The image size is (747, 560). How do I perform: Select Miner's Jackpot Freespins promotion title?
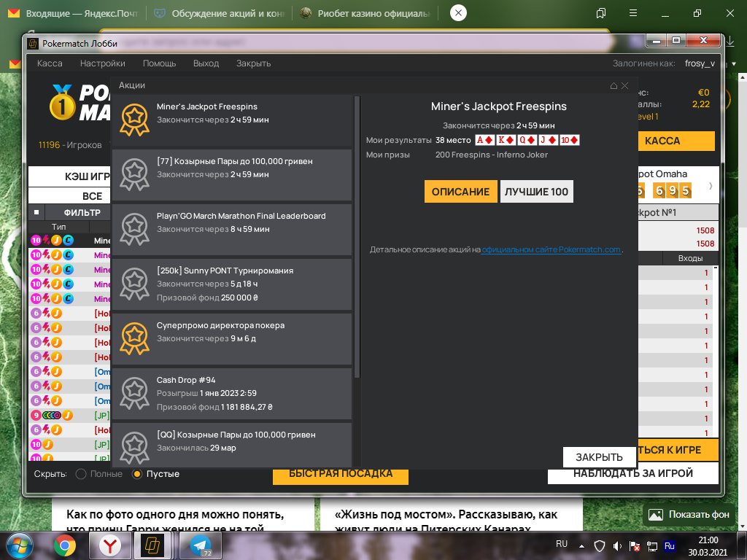point(206,106)
